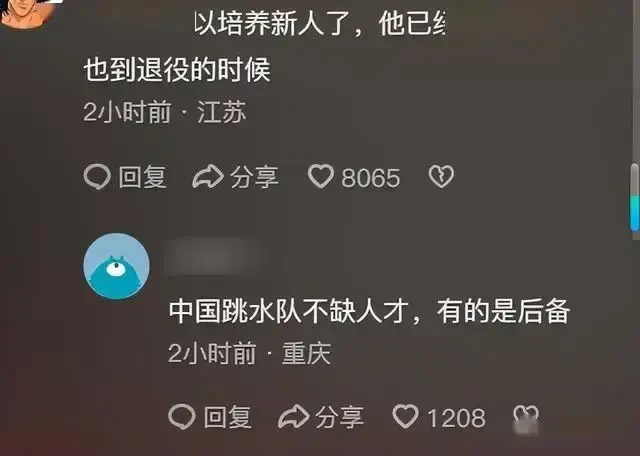The width and height of the screenshot is (640, 456).
Task: Click the 回复 label under the 江苏 comment
Action: pos(142,178)
